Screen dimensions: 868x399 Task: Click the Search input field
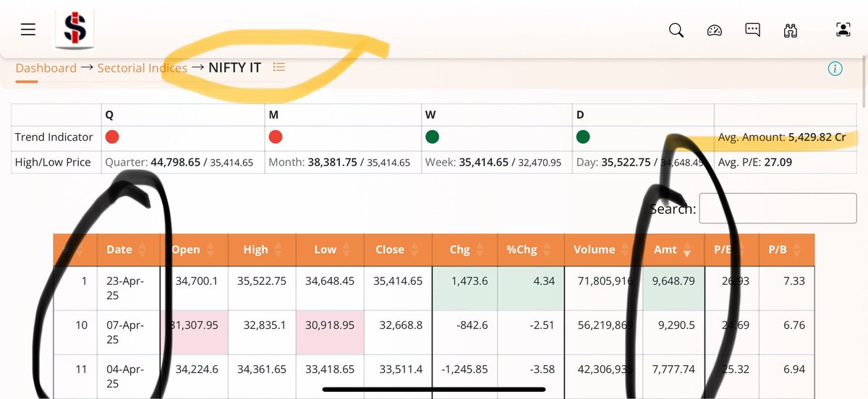click(778, 209)
